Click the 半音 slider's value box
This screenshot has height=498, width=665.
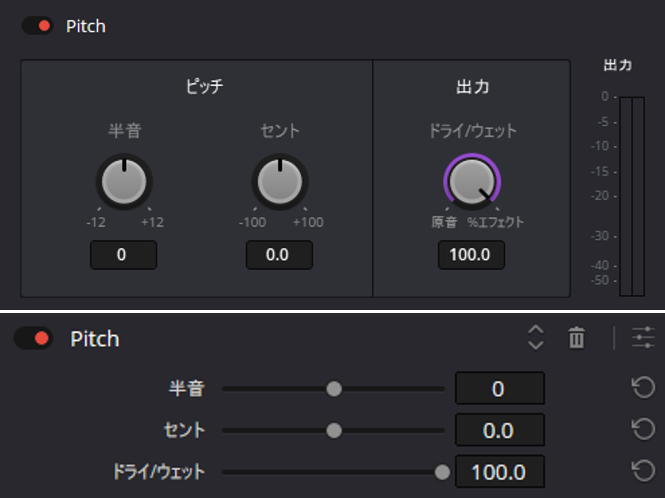500,388
